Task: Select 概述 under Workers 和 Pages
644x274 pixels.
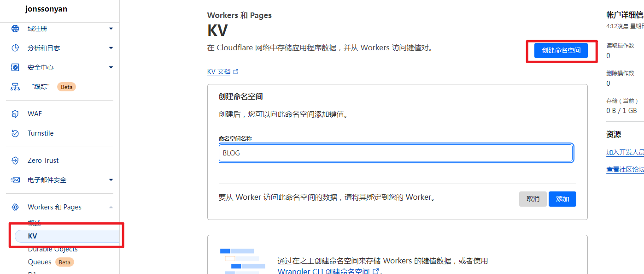Action: pos(35,223)
